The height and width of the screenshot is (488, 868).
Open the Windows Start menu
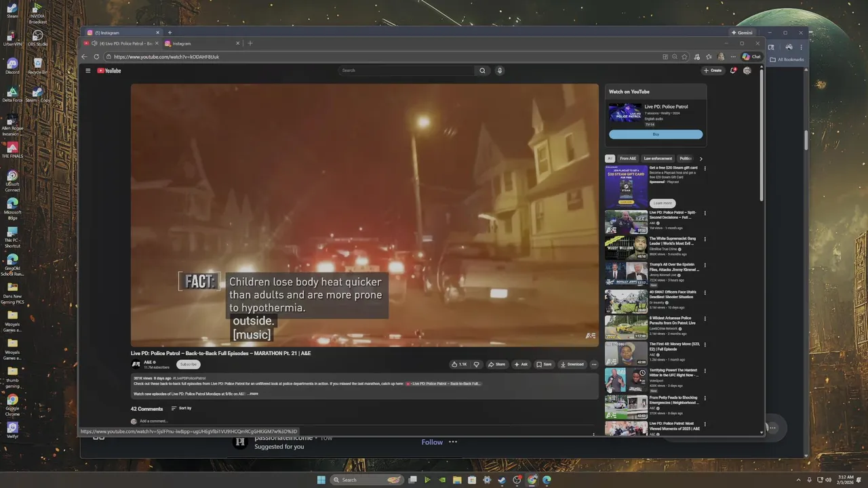321,480
